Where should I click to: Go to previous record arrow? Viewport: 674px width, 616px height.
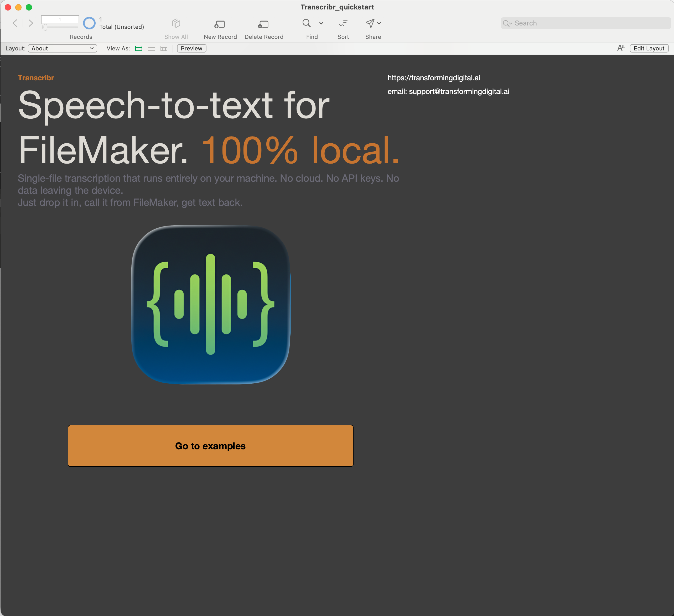(x=15, y=23)
